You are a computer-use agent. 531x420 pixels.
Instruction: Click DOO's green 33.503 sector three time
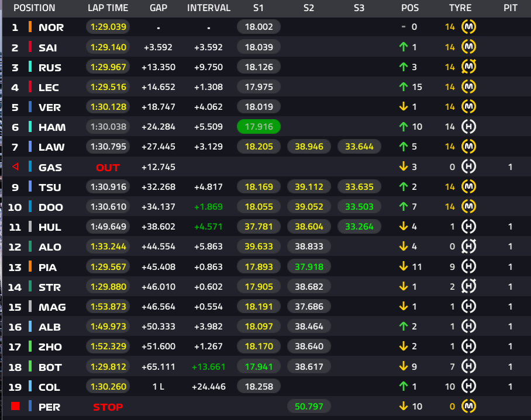(x=359, y=206)
